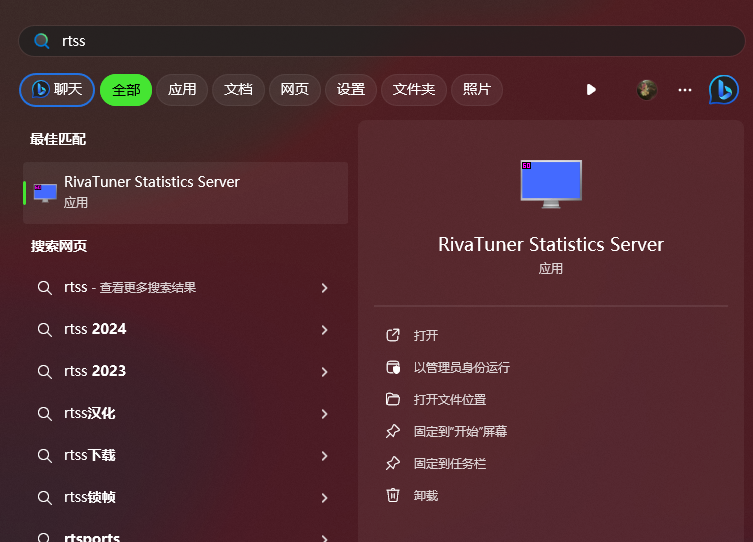Click the large RivaTuner monitor icon in preview
The width and height of the screenshot is (753, 542).
tap(551, 184)
